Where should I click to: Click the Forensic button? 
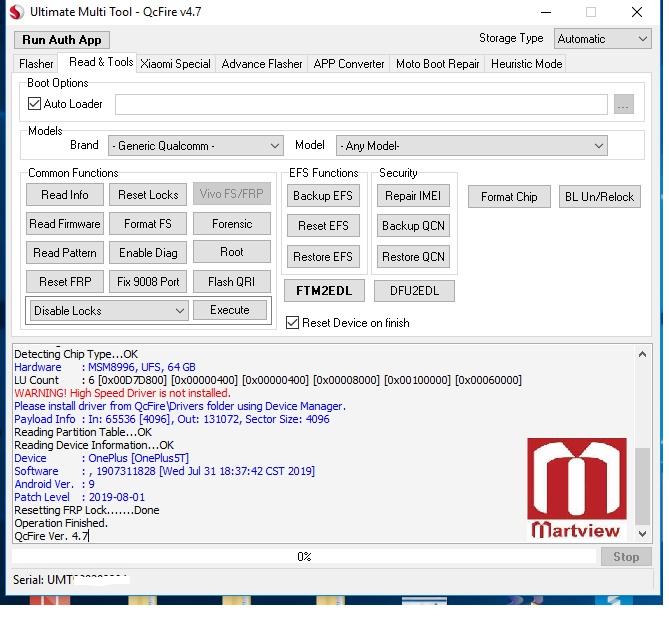point(232,224)
